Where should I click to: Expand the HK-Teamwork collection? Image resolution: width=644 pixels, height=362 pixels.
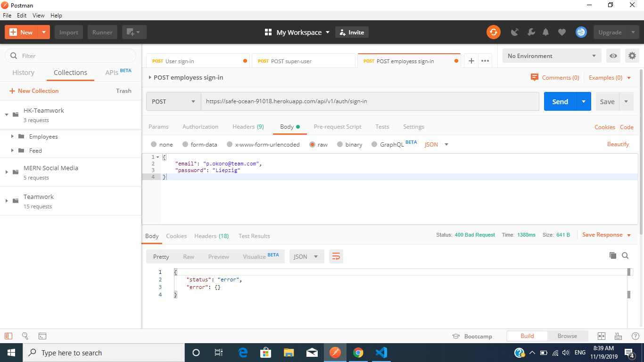[x=7, y=115]
